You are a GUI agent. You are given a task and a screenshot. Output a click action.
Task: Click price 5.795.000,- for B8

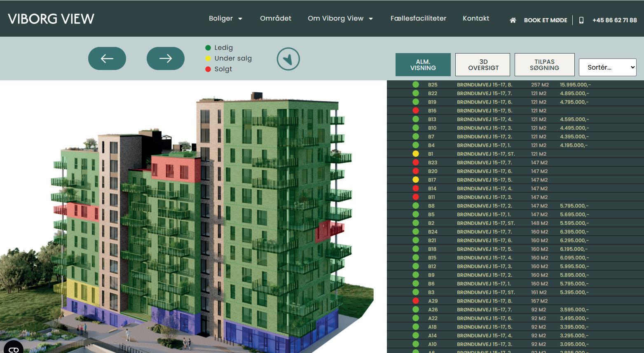[x=574, y=206]
